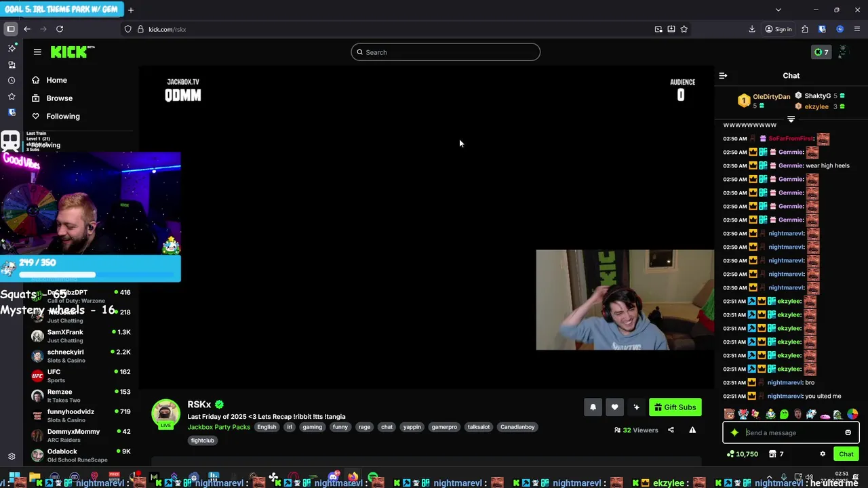Click the green sparkle in message box
Viewport: 868px width, 488px height.
pyautogui.click(x=734, y=432)
